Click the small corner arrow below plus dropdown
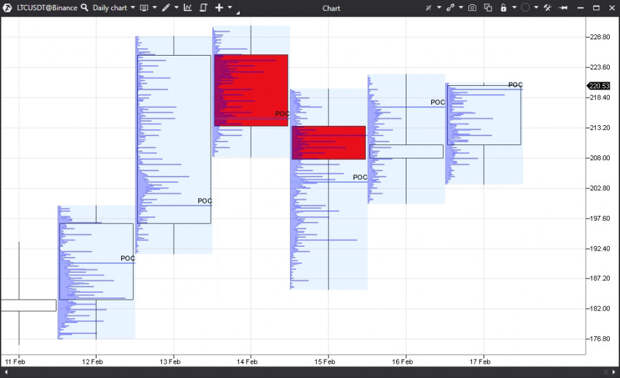This screenshot has width=620, height=378. coord(238,13)
